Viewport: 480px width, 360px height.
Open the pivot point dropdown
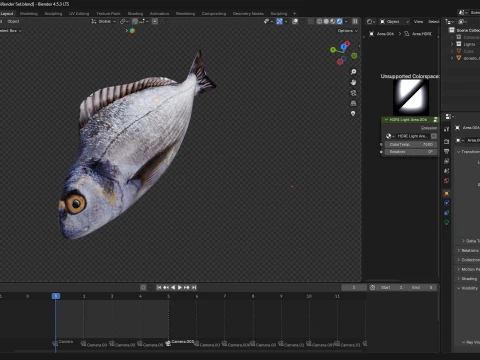click(x=124, y=21)
